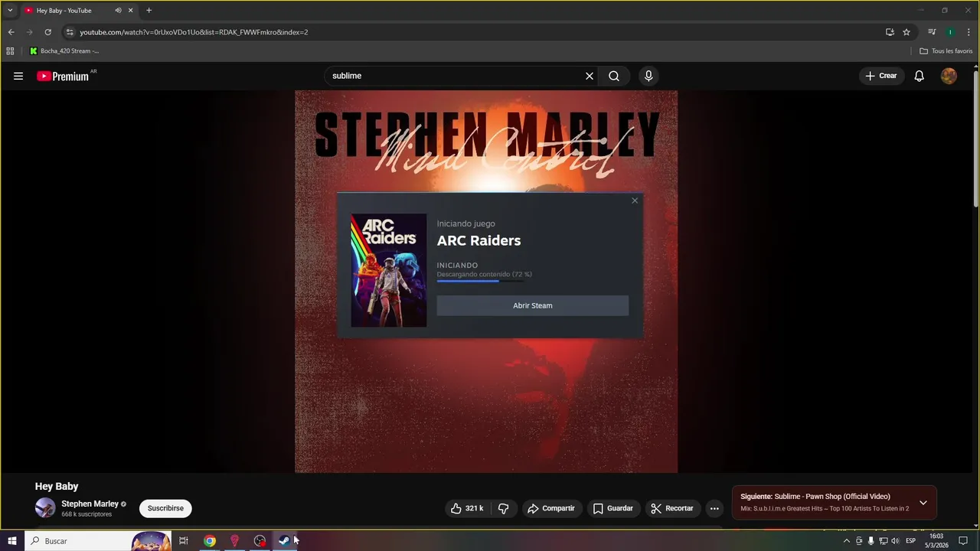The image size is (980, 551).
Task: Open the Windows notification center
Action: click(963, 541)
